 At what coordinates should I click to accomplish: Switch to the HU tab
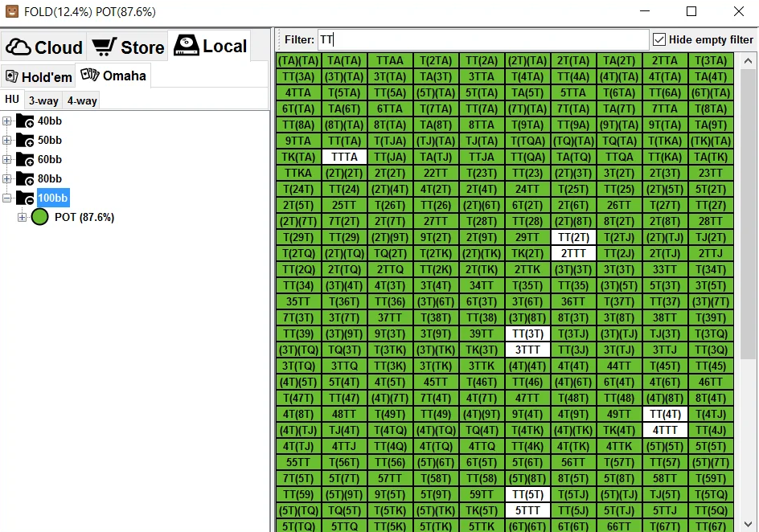click(12, 100)
